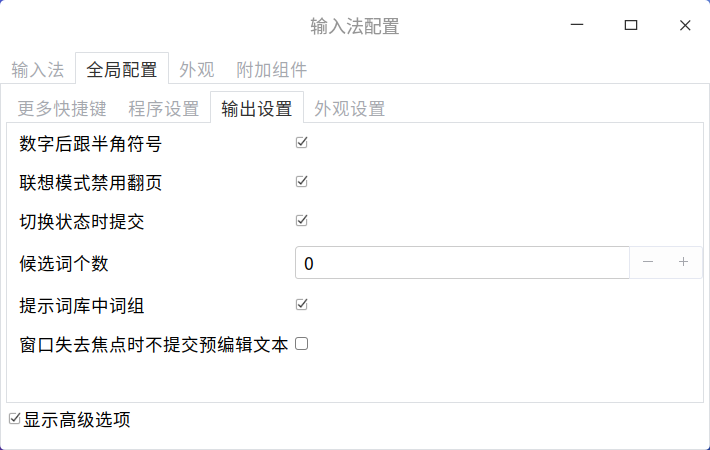Decrease 候选词个数 with minus button
The image size is (710, 450).
648,262
